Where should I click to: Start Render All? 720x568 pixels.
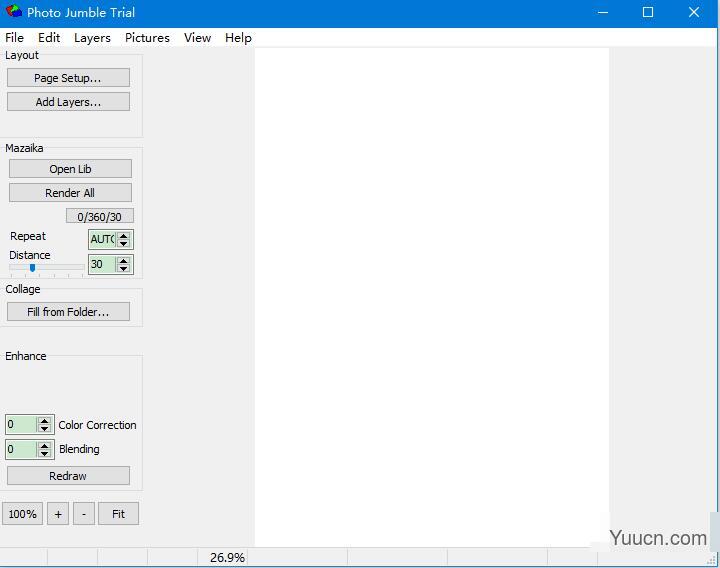[x=70, y=192]
